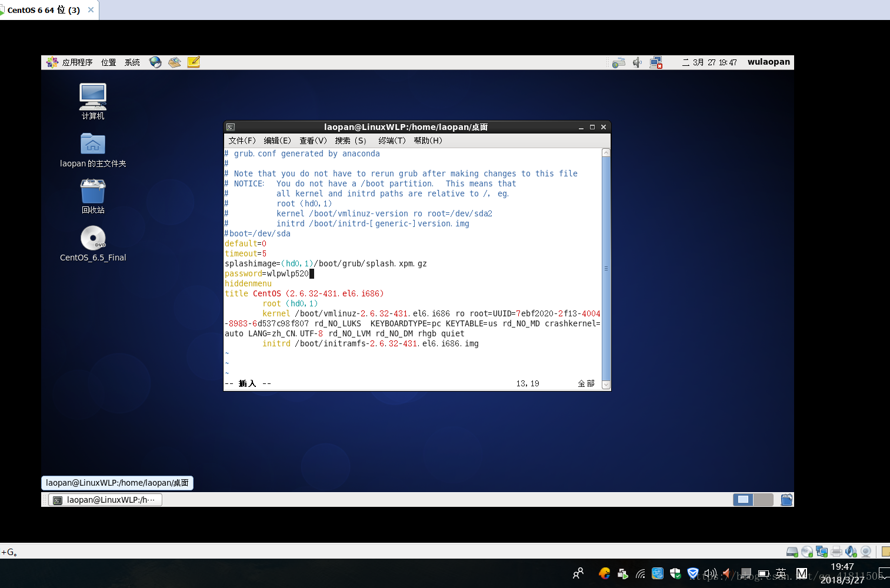The image size is (890, 588).
Task: Open the web browser launcher in GNOME panel
Action: tap(155, 62)
